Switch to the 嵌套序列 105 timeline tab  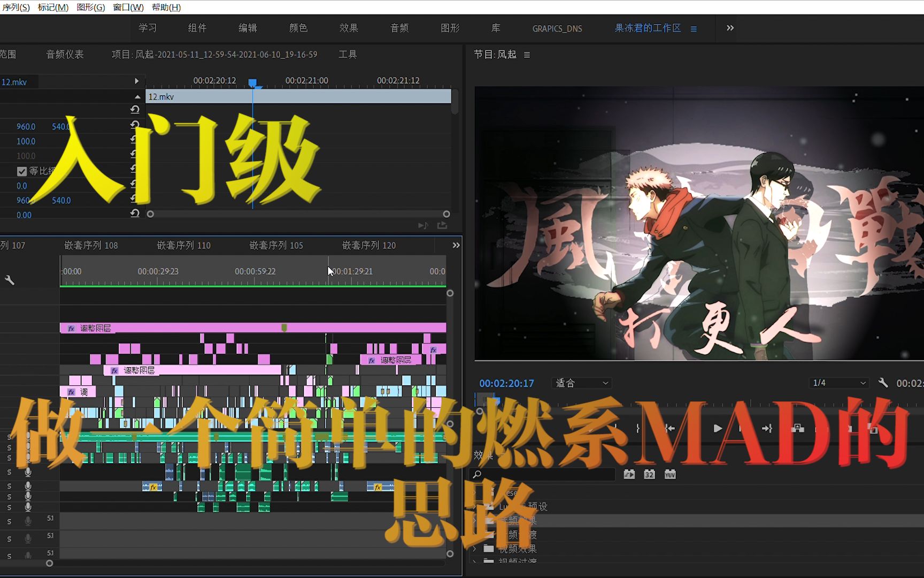click(276, 245)
